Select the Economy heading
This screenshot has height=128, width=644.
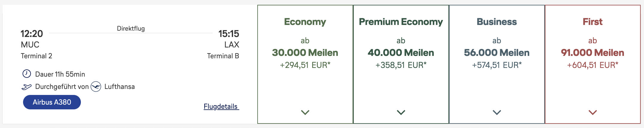(x=305, y=22)
